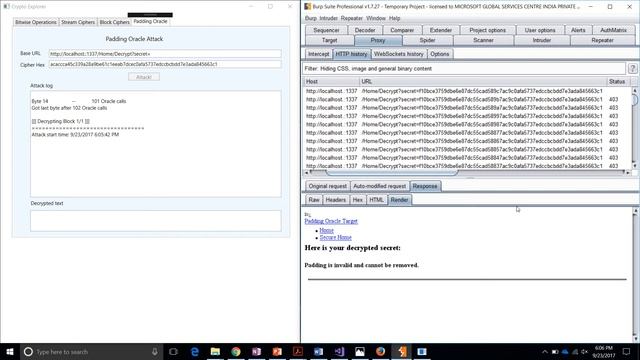Image resolution: width=640 pixels, height=360 pixels.
Task: Open the AuthMatrix tab
Action: 613,30
